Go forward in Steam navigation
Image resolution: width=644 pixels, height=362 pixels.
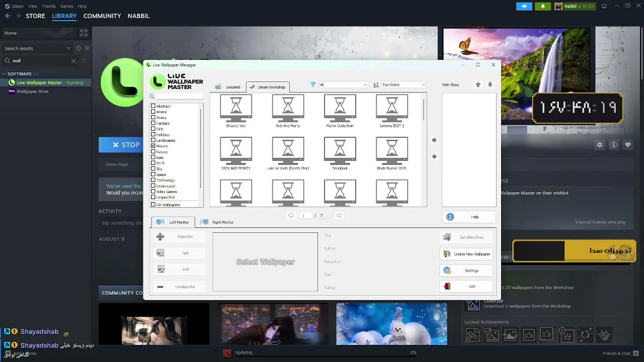point(19,16)
